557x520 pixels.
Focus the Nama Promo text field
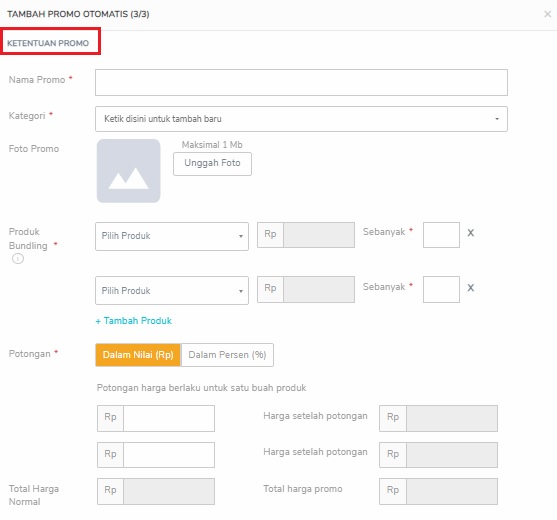301,82
